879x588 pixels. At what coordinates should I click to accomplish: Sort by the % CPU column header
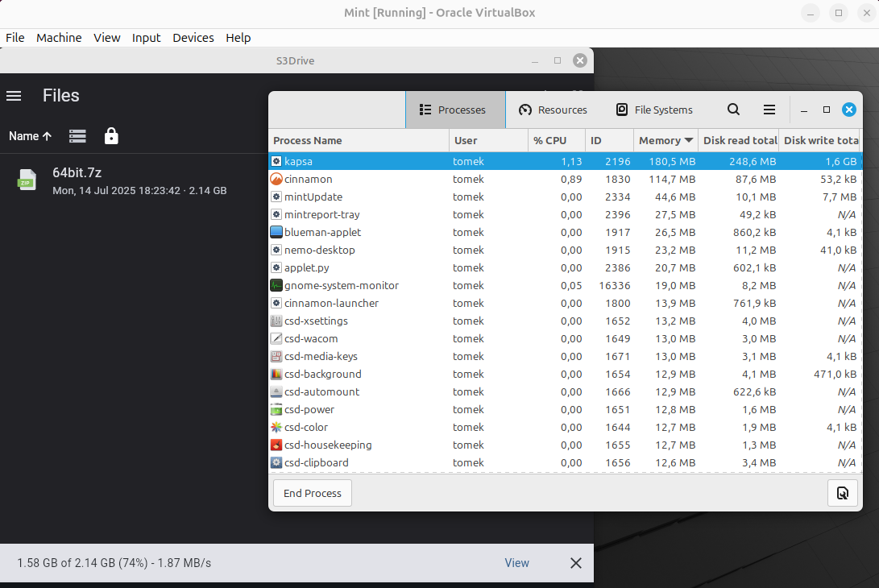[557, 141]
